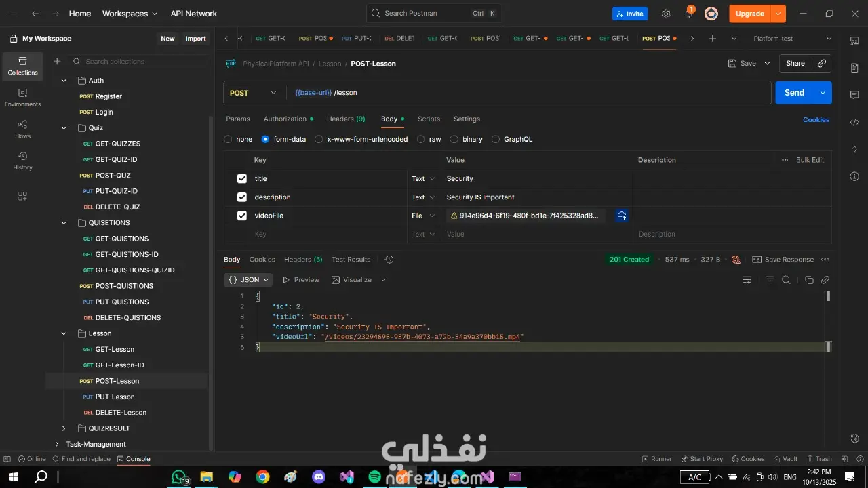Expand the QUIZRESULT folder

click(x=64, y=428)
